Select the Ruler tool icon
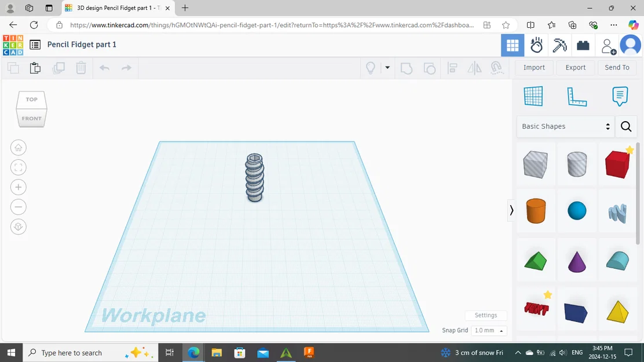 coord(577,97)
